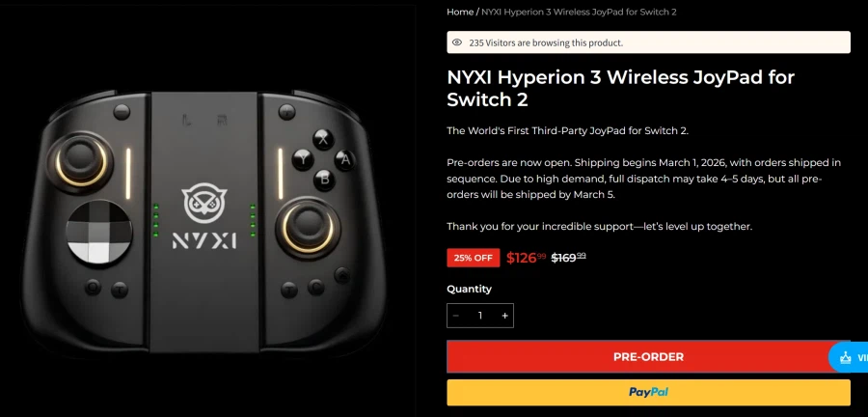Click the B button on the controller image
Image resolution: width=868 pixels, height=417 pixels.
[x=324, y=180]
